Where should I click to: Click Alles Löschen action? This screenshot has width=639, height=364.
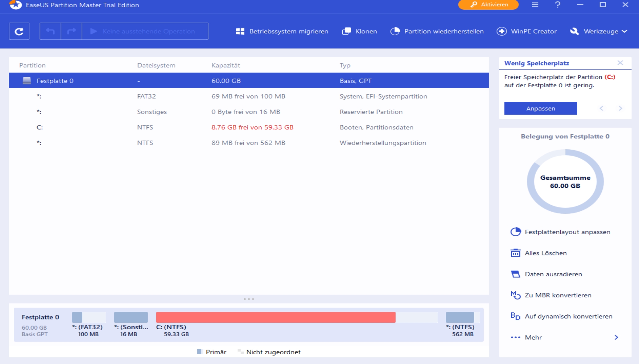[545, 253]
